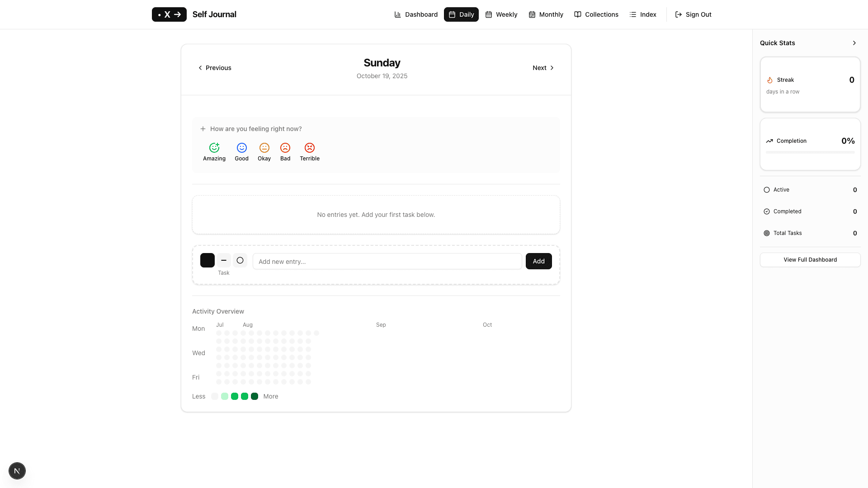Go to Next day
The image size is (868, 488).
tap(543, 68)
